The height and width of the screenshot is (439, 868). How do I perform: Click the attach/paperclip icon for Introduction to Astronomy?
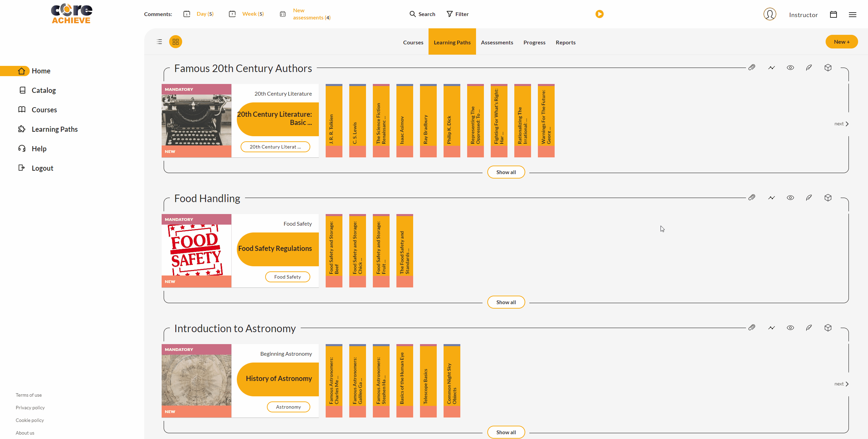[752, 328]
